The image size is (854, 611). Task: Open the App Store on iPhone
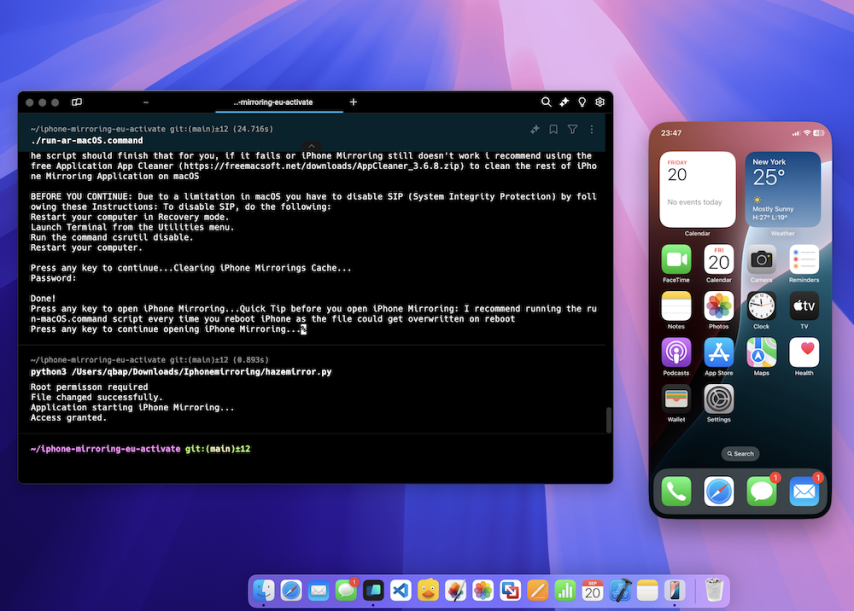[x=719, y=353]
